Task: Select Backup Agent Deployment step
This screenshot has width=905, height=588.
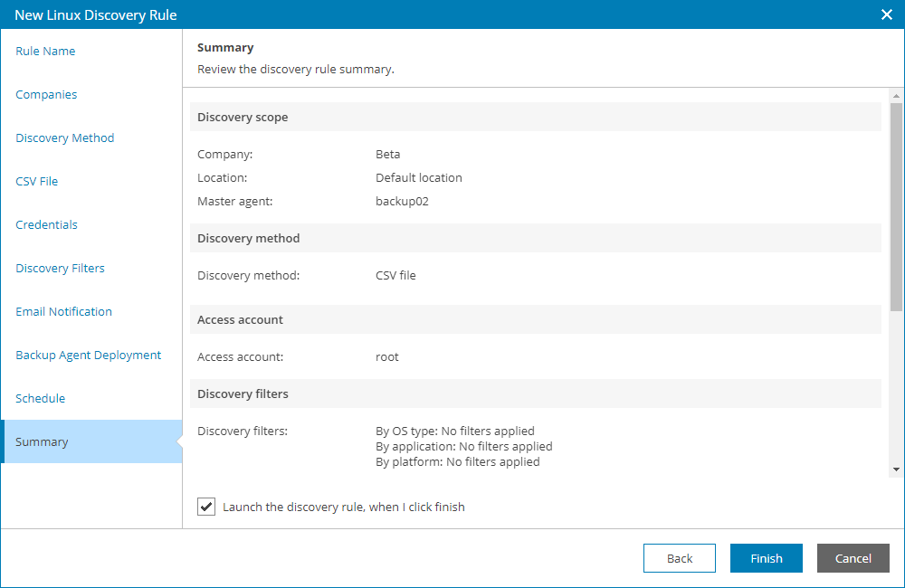Action: click(89, 356)
